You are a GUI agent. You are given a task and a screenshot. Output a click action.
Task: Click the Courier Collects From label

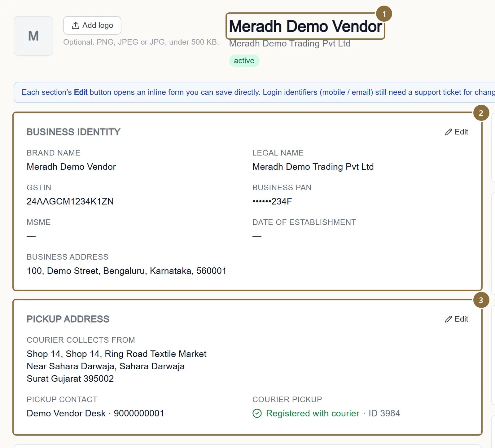[81, 340]
